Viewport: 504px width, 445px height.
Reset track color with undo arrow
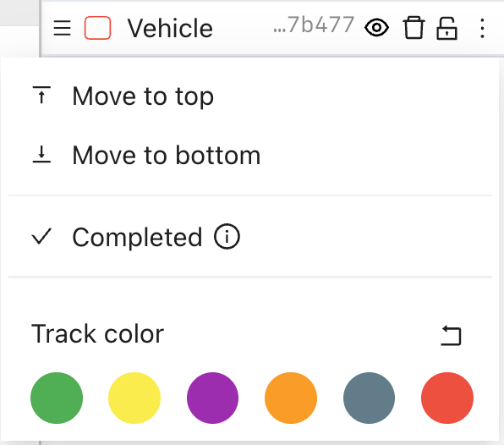451,335
